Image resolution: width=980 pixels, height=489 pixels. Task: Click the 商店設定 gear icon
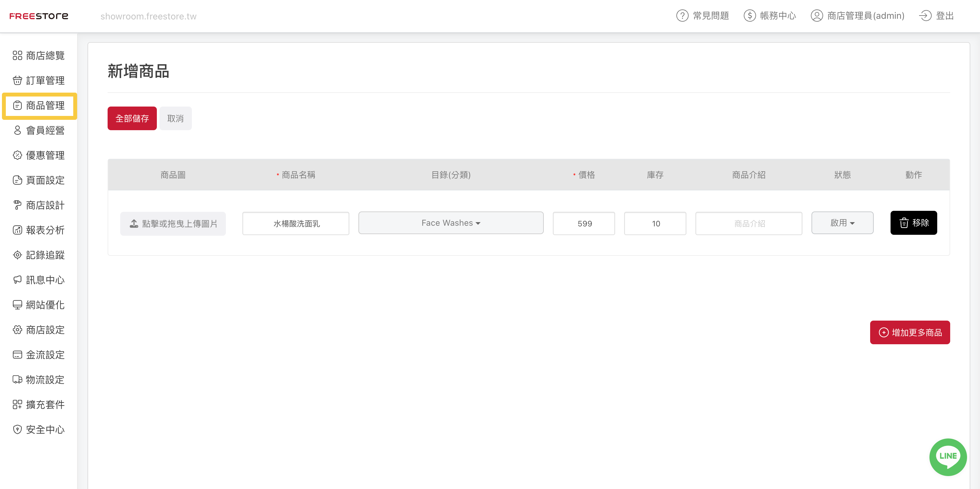[17, 330]
